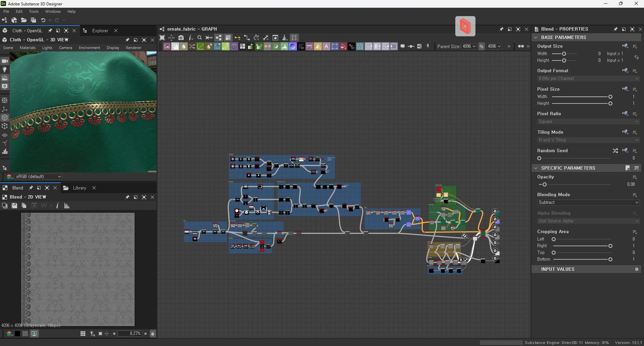Click the light bulb icon in 3D view

[x=5, y=70]
